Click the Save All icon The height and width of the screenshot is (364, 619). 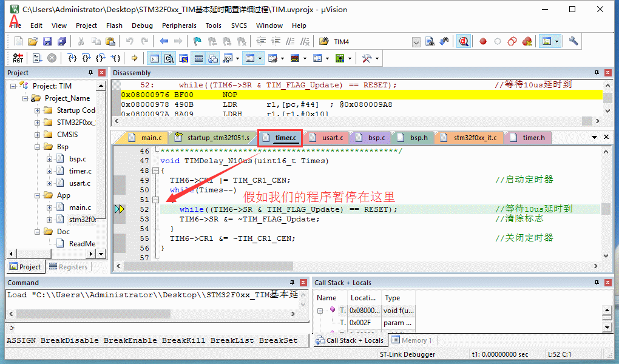point(62,41)
